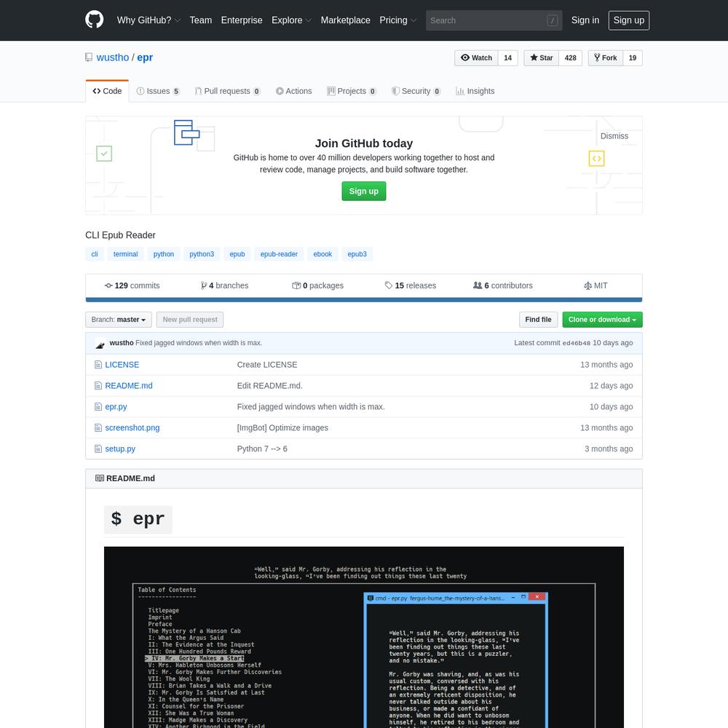View the 6 contributors
The width and height of the screenshot is (728, 728).
click(503, 285)
